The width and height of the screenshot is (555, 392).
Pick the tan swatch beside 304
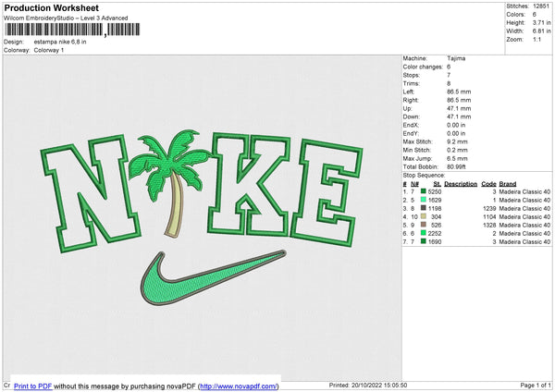pos(424,216)
